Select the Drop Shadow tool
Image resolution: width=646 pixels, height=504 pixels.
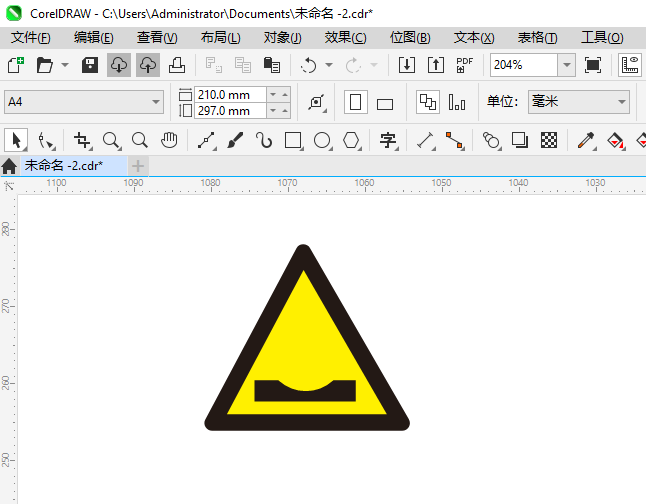pos(520,140)
